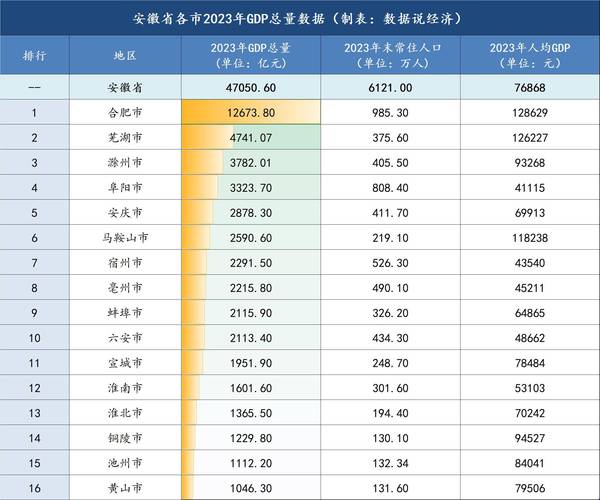This screenshot has height=500, width=600.
Task: Click the population value 985.30
Action: 390,113
